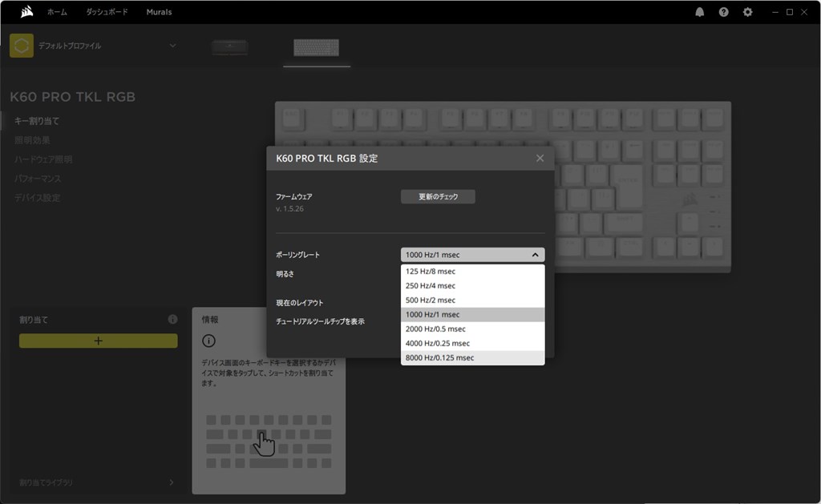821x504 pixels.
Task: Select the keyboard device thumbnail tab
Action: pos(316,47)
